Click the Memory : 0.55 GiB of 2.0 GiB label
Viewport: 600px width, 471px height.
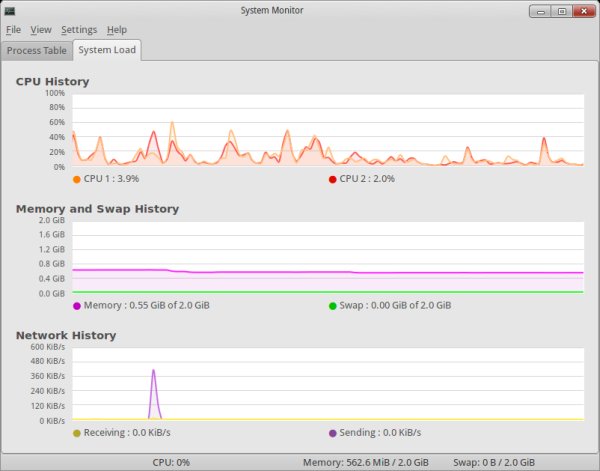click(147, 305)
